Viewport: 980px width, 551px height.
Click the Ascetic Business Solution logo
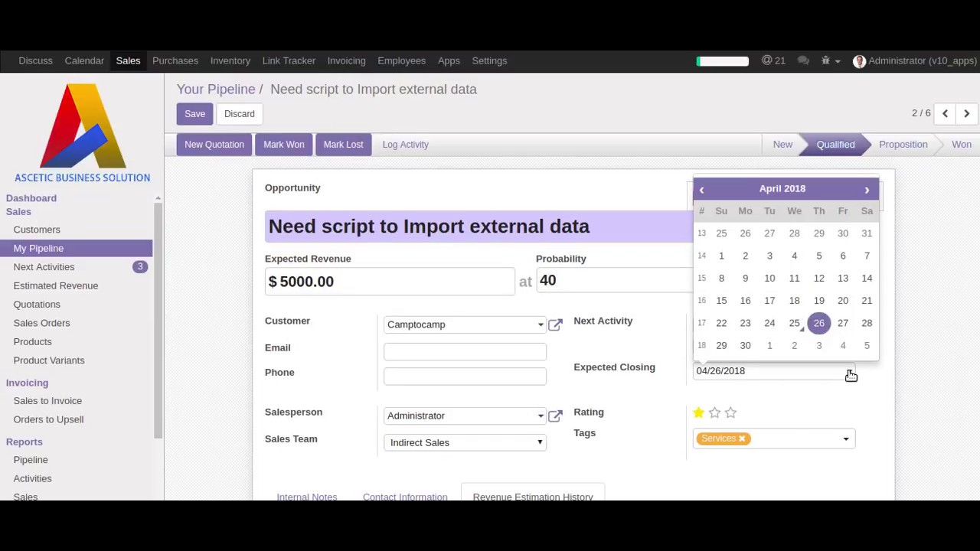pyautogui.click(x=82, y=133)
